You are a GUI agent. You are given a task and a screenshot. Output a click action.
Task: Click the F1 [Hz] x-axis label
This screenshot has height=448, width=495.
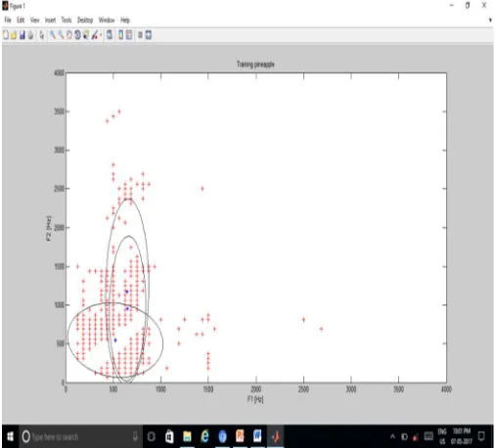point(255,399)
